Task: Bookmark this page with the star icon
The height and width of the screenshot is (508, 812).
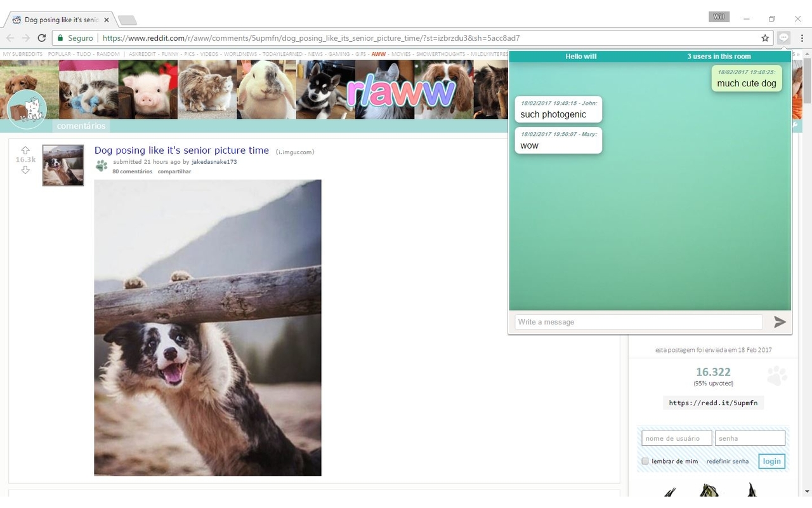Action: click(765, 38)
